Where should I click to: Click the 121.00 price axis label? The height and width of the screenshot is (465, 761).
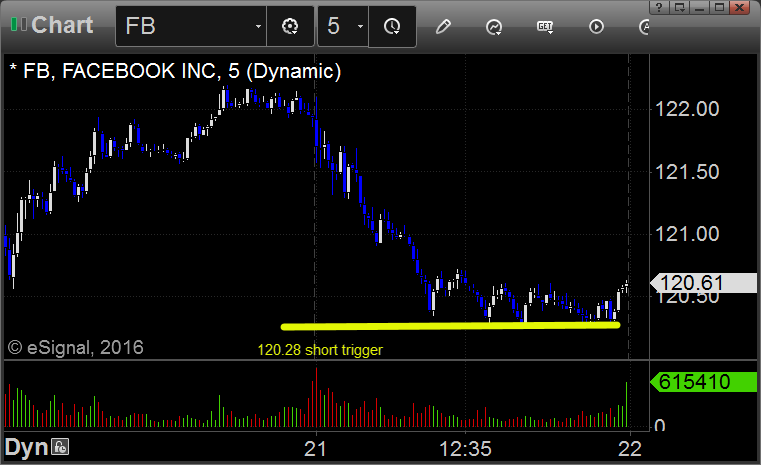687,234
